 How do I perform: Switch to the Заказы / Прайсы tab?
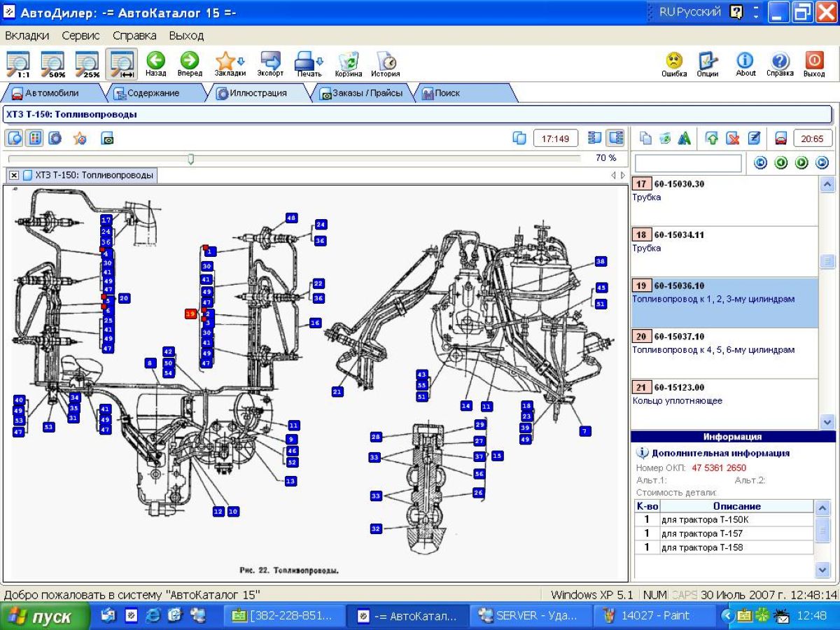(x=361, y=92)
